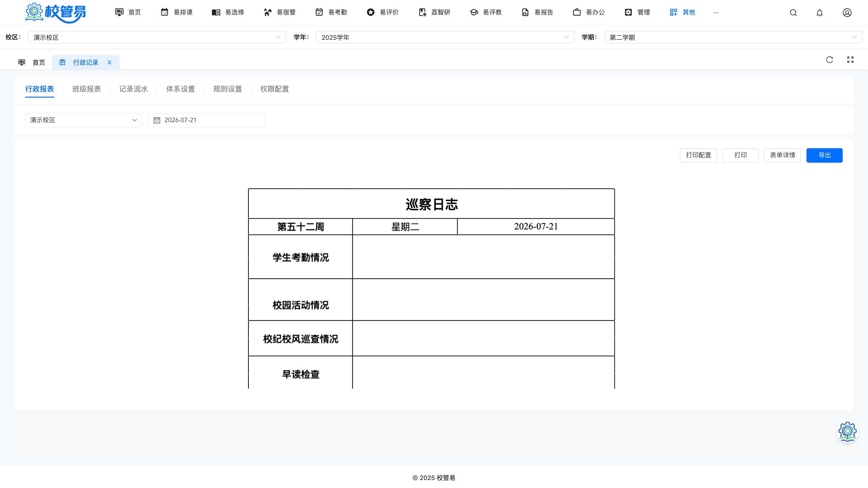Click the 2026-07-21 table cell
The height and width of the screenshot is (488, 868).
pos(536,227)
